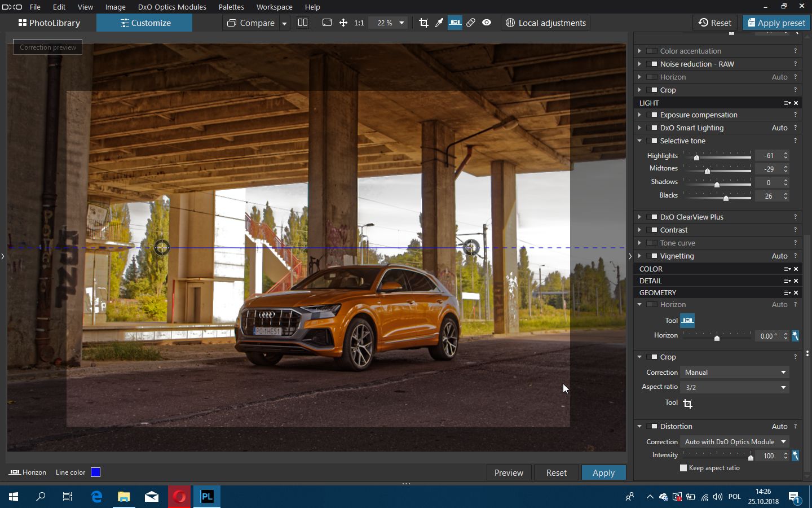Toggle the red-eye/preview eye icon
The image size is (812, 508).
point(487,23)
